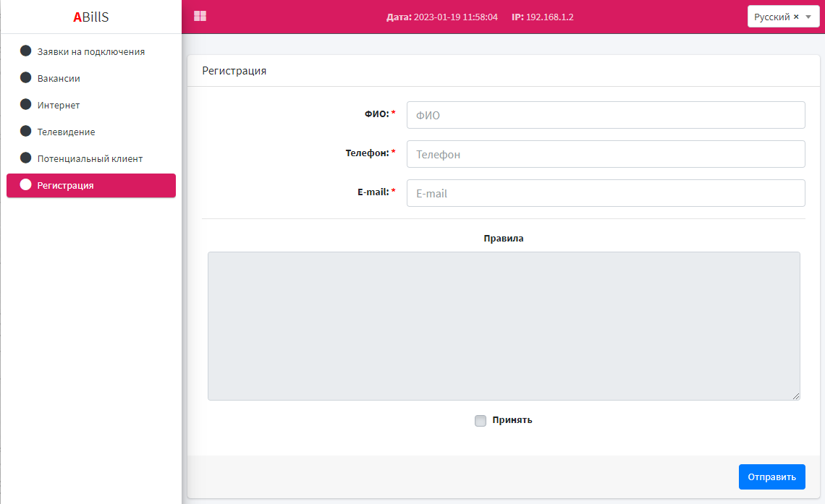Image resolution: width=825 pixels, height=504 pixels.
Task: Clear the Русский language selection with ×
Action: (796, 17)
